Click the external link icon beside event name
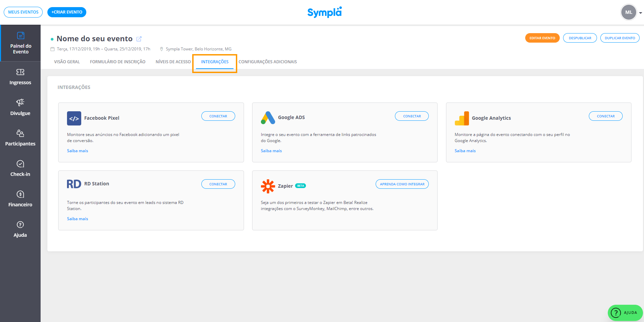The width and height of the screenshot is (644, 322). 139,39
